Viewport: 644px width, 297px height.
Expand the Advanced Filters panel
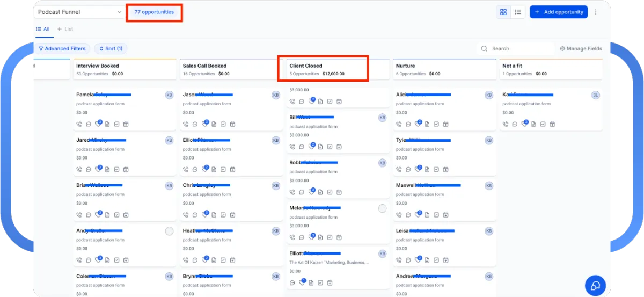(62, 48)
